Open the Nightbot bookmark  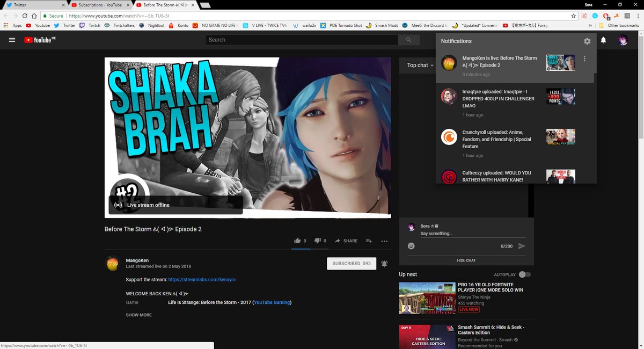tap(152, 25)
